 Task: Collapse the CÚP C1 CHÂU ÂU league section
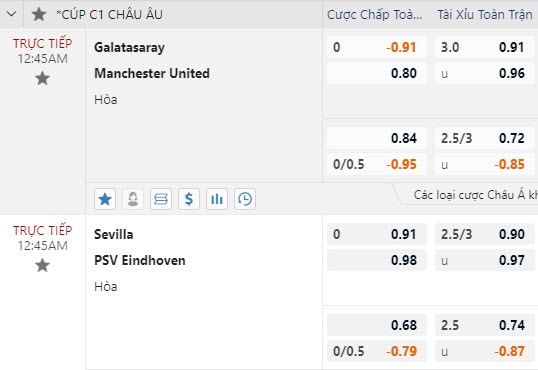(11, 14)
